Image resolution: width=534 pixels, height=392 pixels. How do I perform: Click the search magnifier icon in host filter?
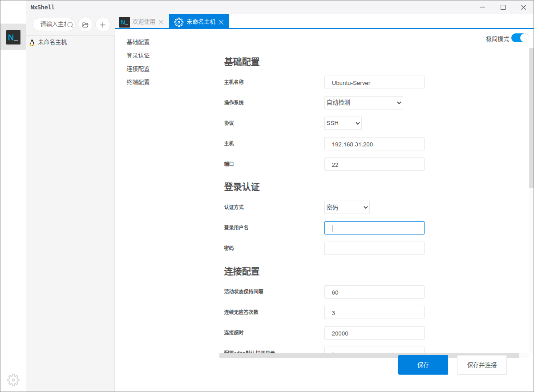coord(70,24)
